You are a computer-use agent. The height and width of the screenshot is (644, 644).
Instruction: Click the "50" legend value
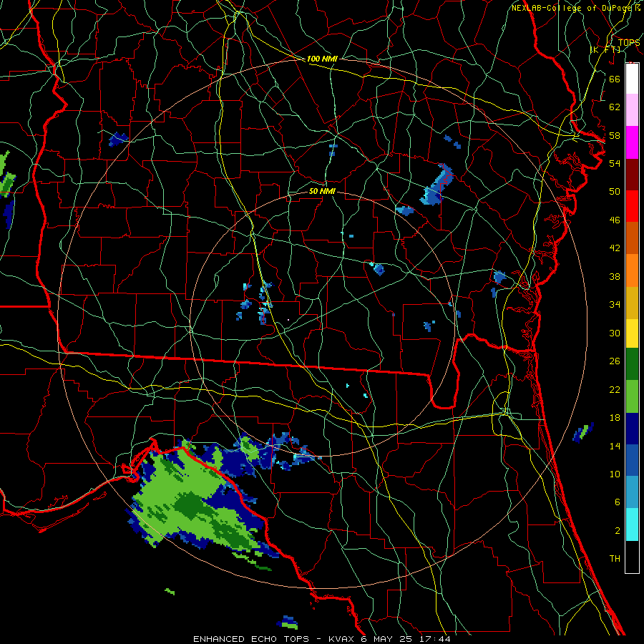coord(615,192)
